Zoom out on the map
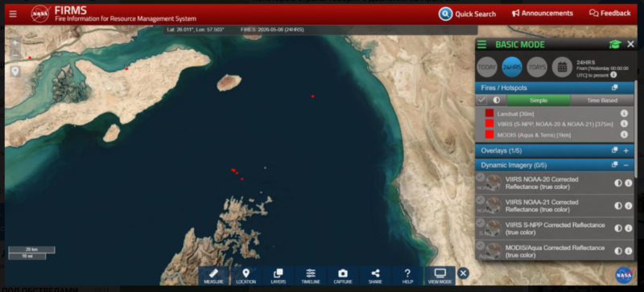644x292 pixels. (15, 54)
